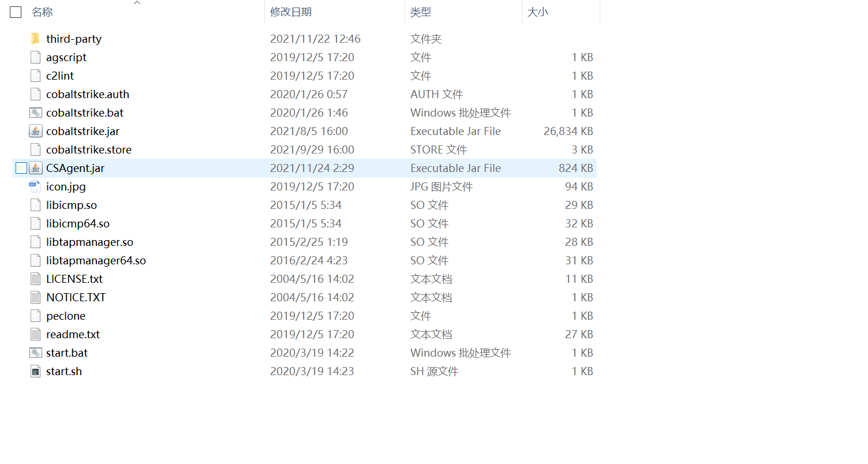
Task: Click the start.bat batch file icon
Action: click(x=36, y=353)
